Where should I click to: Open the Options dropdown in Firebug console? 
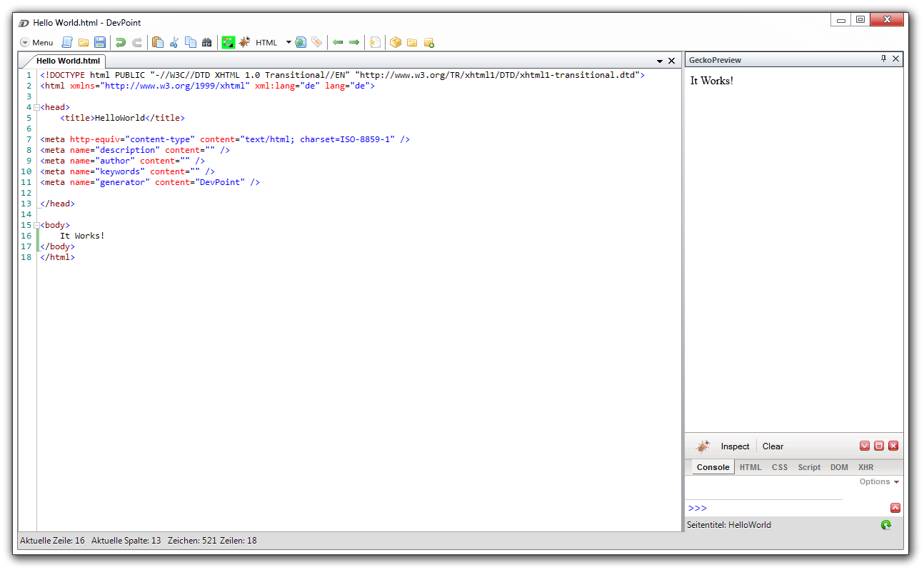[879, 482]
